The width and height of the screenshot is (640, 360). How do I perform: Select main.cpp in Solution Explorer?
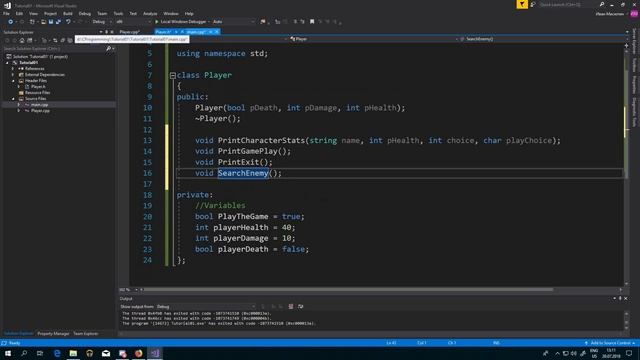coord(39,104)
